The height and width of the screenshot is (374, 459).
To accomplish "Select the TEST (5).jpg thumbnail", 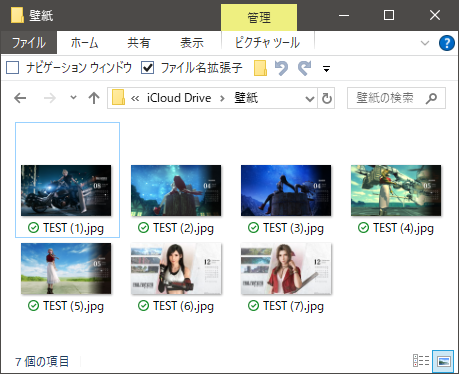I will tap(66, 268).
